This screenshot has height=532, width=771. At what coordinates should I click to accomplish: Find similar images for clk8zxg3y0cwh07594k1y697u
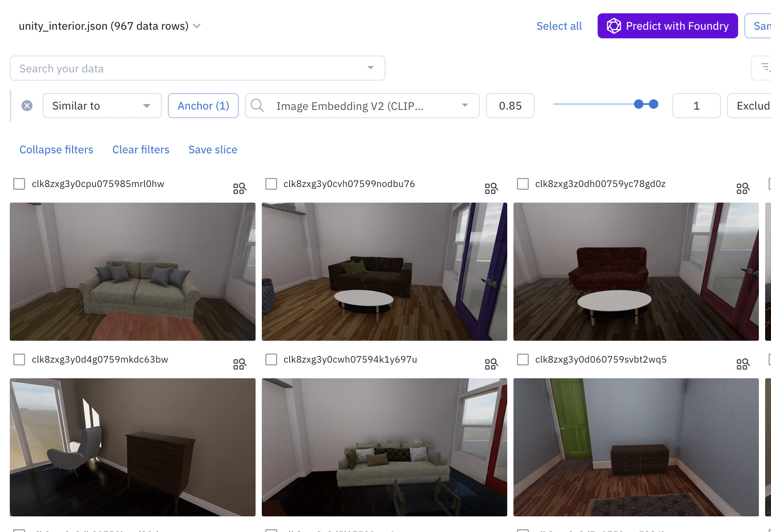tap(491, 364)
